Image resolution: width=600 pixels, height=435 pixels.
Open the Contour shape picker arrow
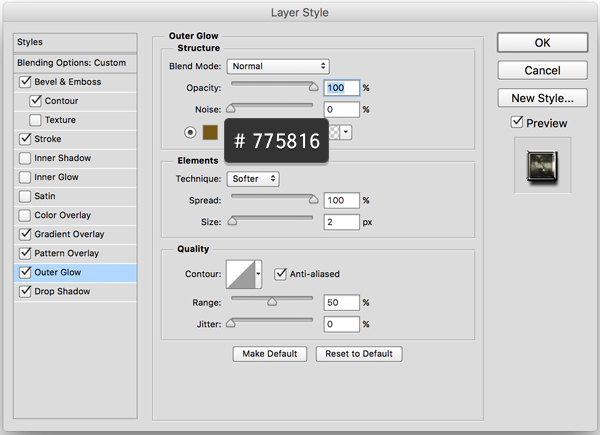pos(259,273)
